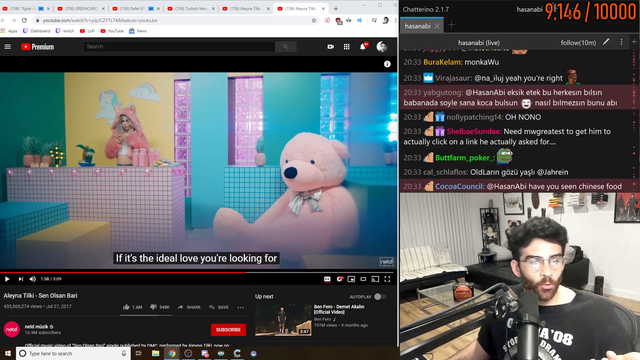This screenshot has width=640, height=360.
Task: Toggle subtitles closed captions button
Action: pyautogui.click(x=327, y=279)
